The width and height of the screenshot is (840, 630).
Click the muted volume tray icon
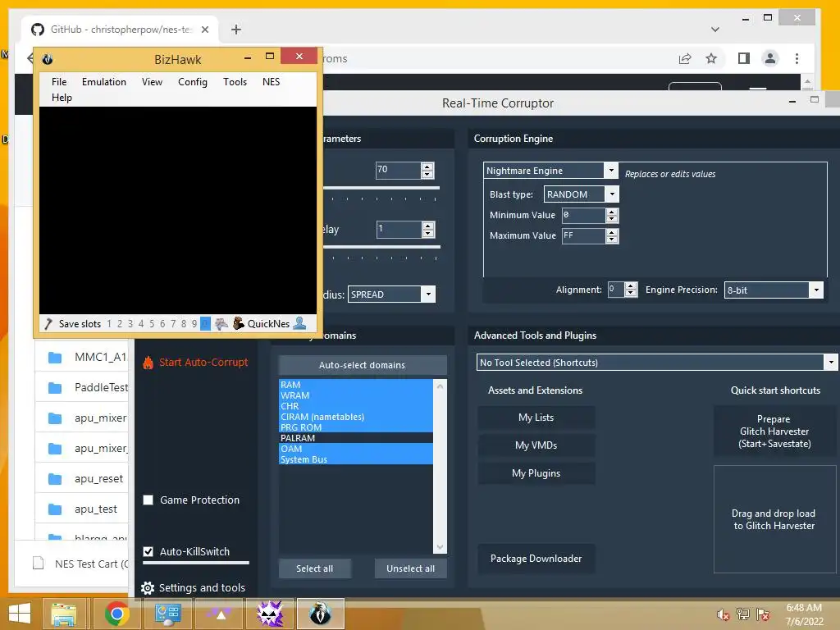723,614
